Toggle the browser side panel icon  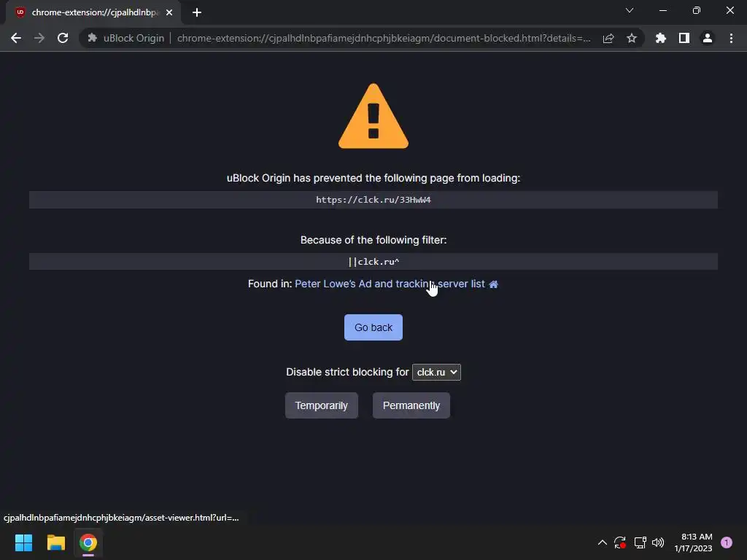click(684, 38)
